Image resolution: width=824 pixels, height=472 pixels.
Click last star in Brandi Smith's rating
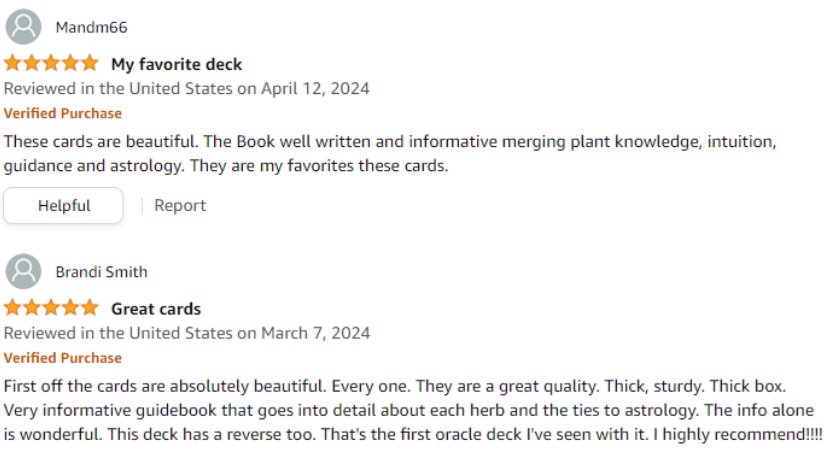(x=90, y=308)
